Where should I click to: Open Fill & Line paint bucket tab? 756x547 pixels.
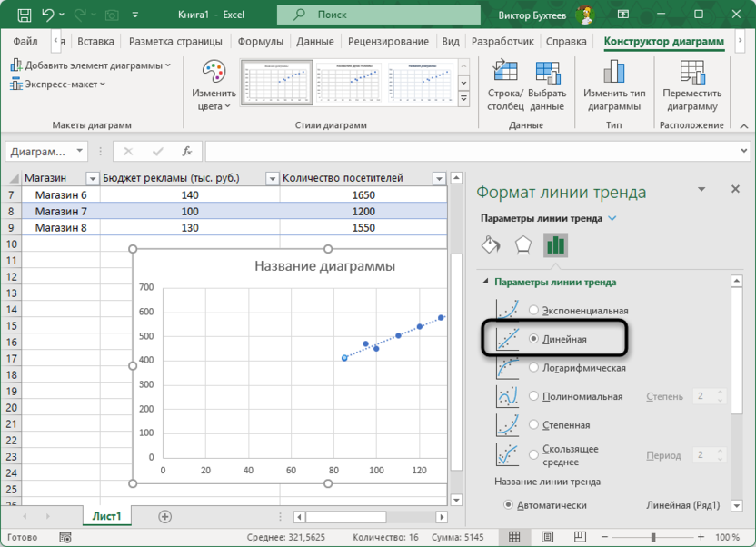coord(490,245)
